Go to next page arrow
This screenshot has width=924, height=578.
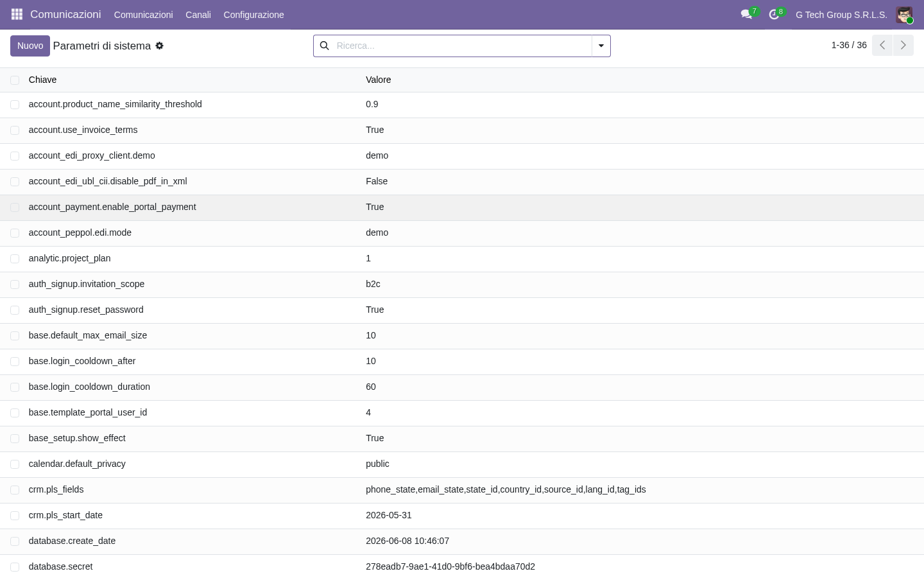(903, 45)
